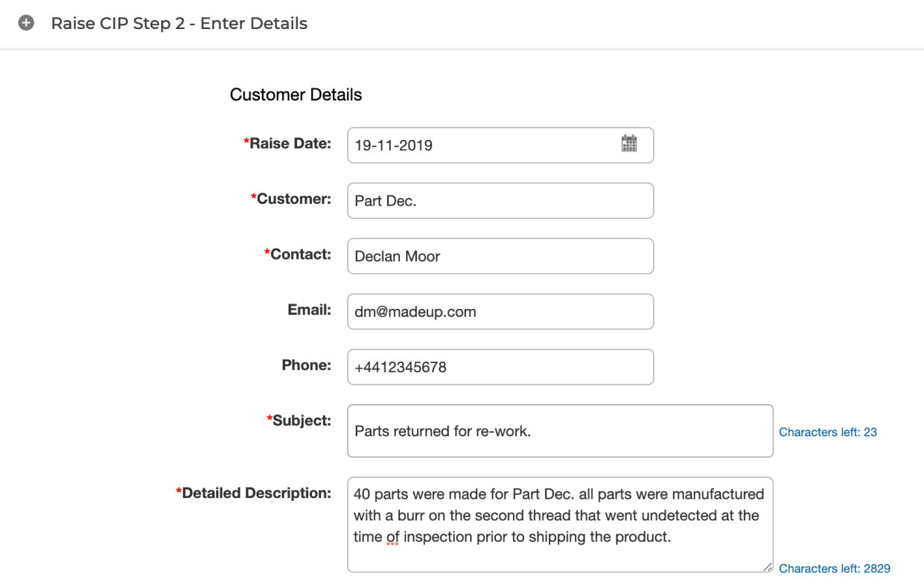Click the Characters left: 2829 counter
Screen dimensions: 924x588
click(x=835, y=569)
